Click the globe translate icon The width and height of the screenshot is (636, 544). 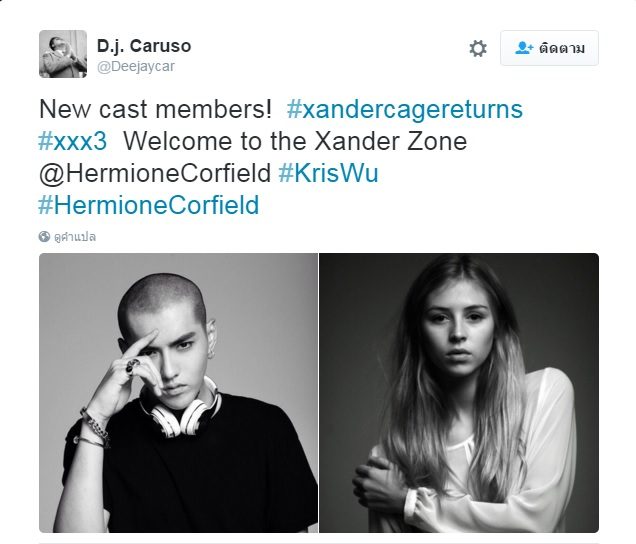click(x=44, y=237)
